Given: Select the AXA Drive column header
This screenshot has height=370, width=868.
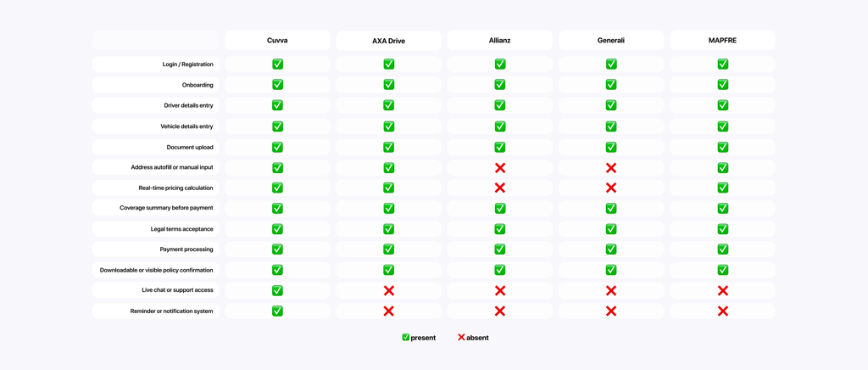Looking at the screenshot, I should point(388,41).
